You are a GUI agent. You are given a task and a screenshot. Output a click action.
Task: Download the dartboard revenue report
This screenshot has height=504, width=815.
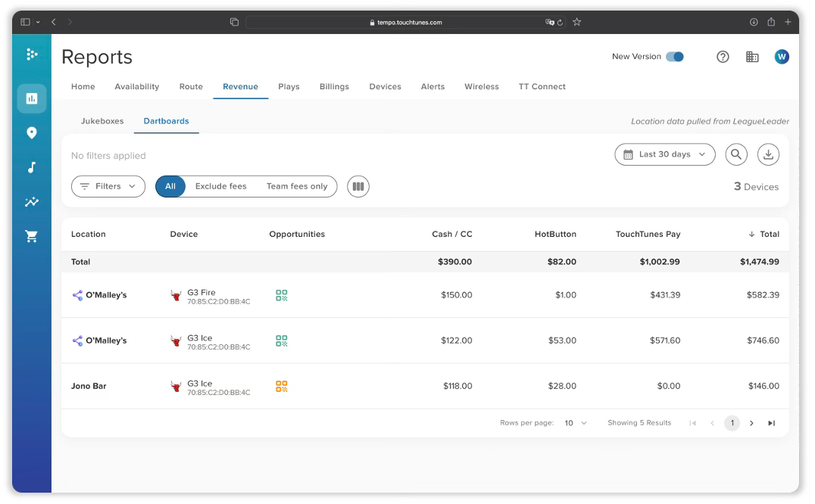768,154
